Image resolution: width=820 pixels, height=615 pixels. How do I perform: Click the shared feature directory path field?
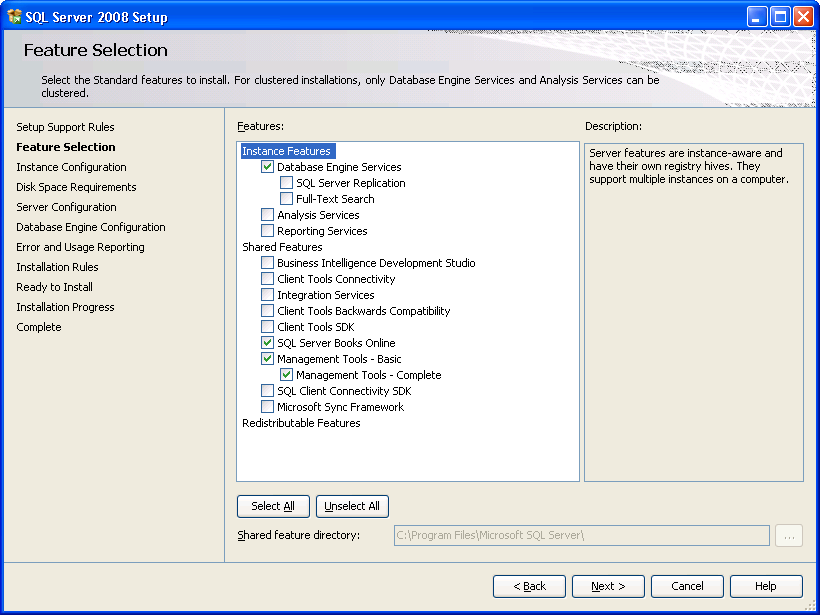point(582,536)
